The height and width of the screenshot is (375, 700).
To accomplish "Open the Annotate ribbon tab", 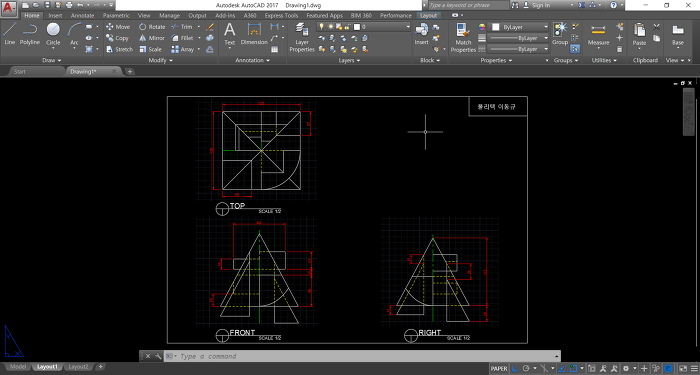I will pyautogui.click(x=83, y=16).
